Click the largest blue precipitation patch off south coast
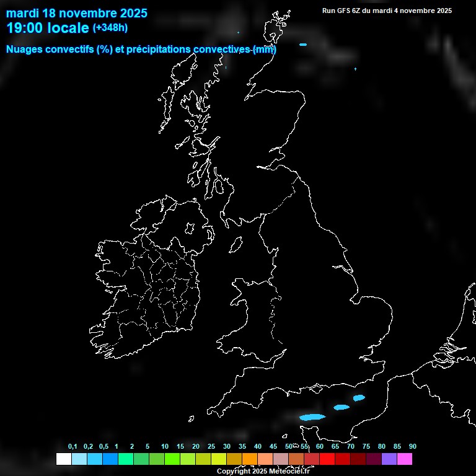Screen dimensions: 476x476 click(x=312, y=417)
